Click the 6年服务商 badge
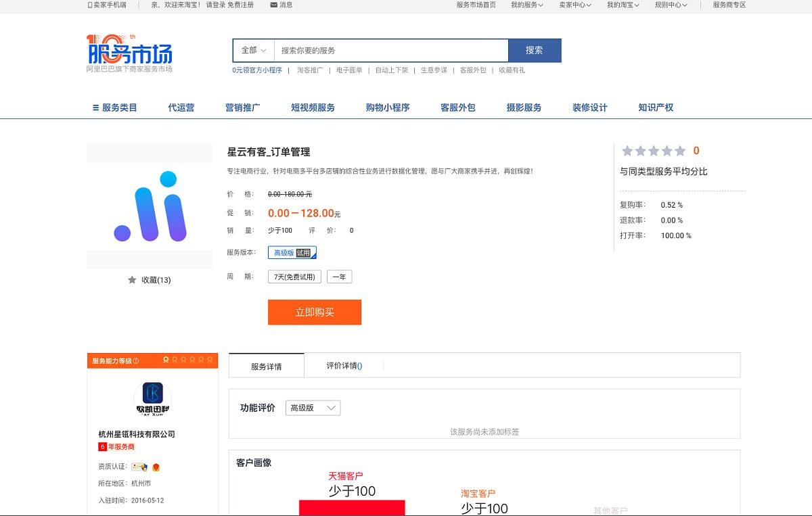 click(x=116, y=447)
